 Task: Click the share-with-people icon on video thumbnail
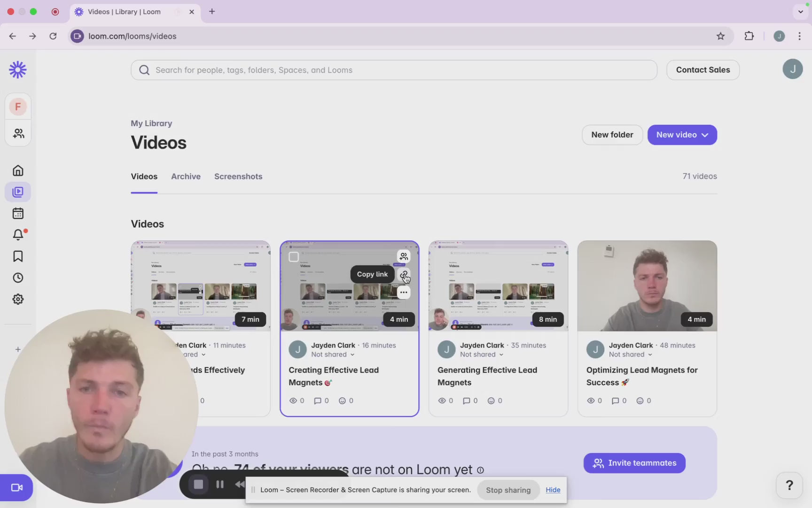404,256
